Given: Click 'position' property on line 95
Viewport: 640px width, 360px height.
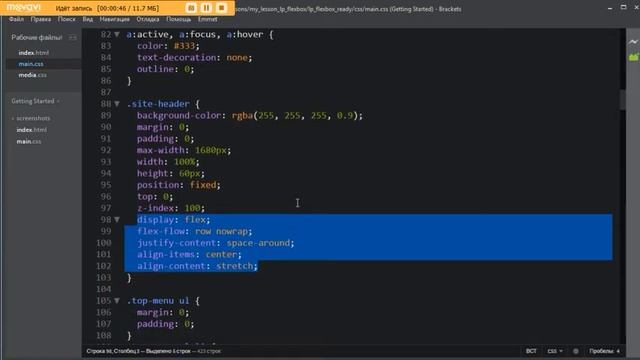Looking at the screenshot, I should 160,185.
